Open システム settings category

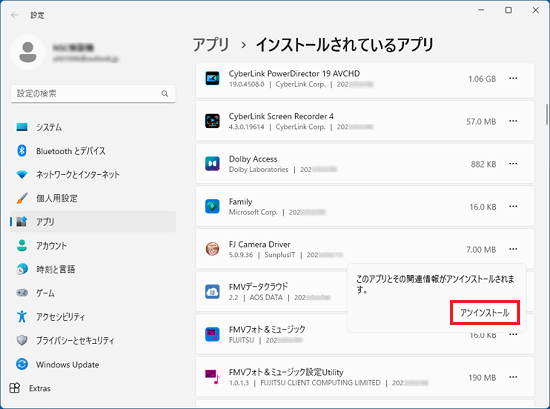pos(93,127)
